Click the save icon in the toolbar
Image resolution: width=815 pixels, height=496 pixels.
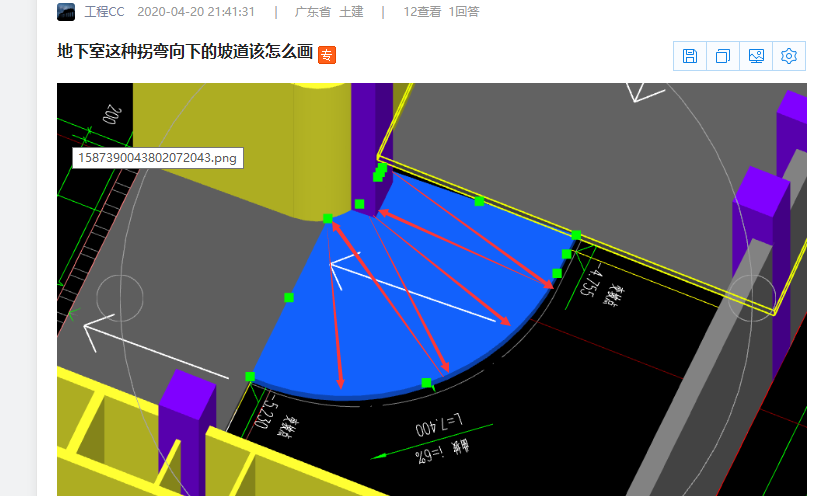tap(690, 56)
